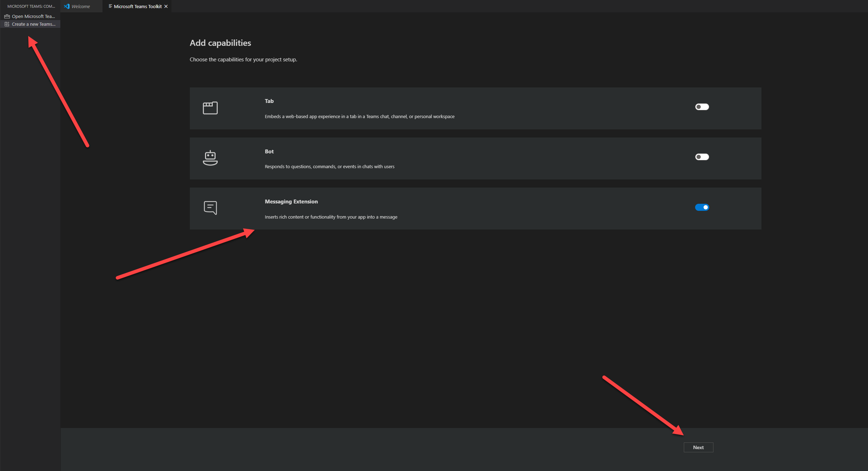Click the Open Microsoft Teams briefcase icon

7,16
